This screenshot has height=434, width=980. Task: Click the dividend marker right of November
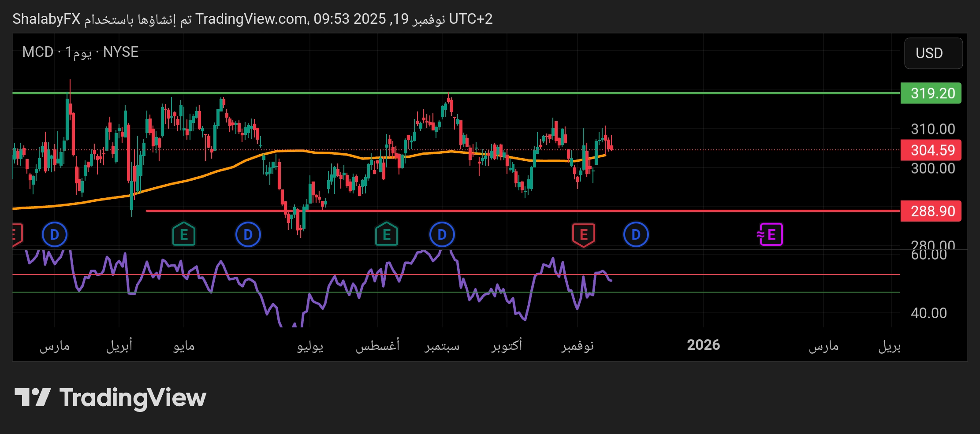(x=636, y=234)
